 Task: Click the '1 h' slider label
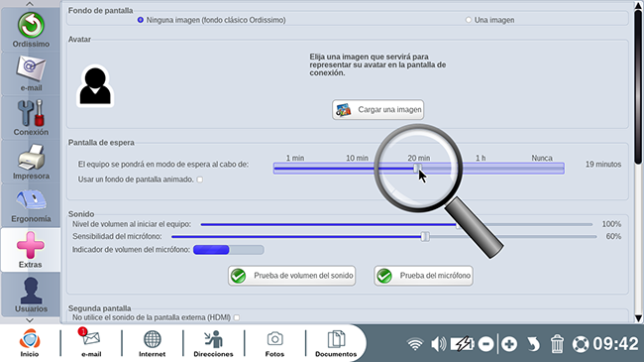click(481, 158)
